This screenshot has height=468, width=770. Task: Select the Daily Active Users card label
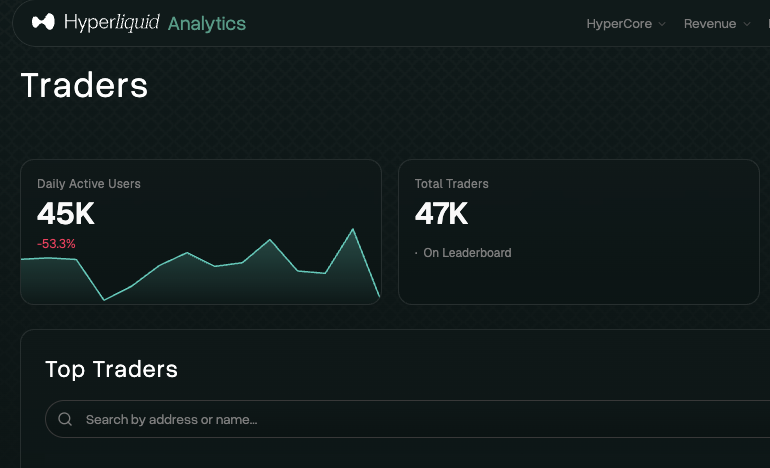click(89, 184)
